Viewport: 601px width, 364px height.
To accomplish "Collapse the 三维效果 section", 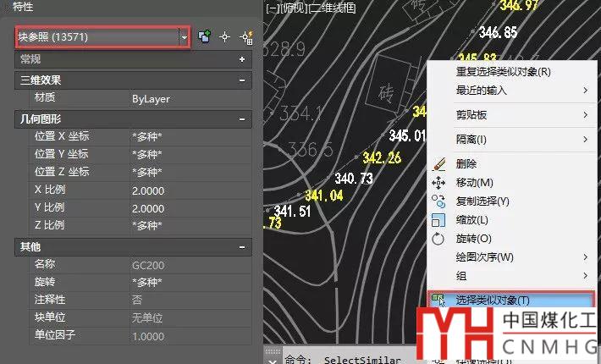I will point(242,80).
